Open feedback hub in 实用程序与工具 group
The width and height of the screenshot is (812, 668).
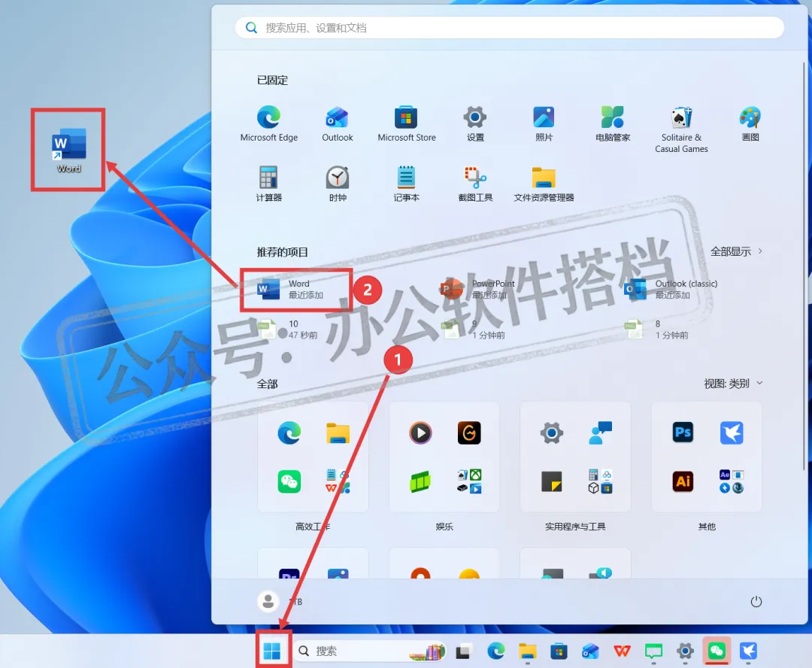tap(601, 433)
